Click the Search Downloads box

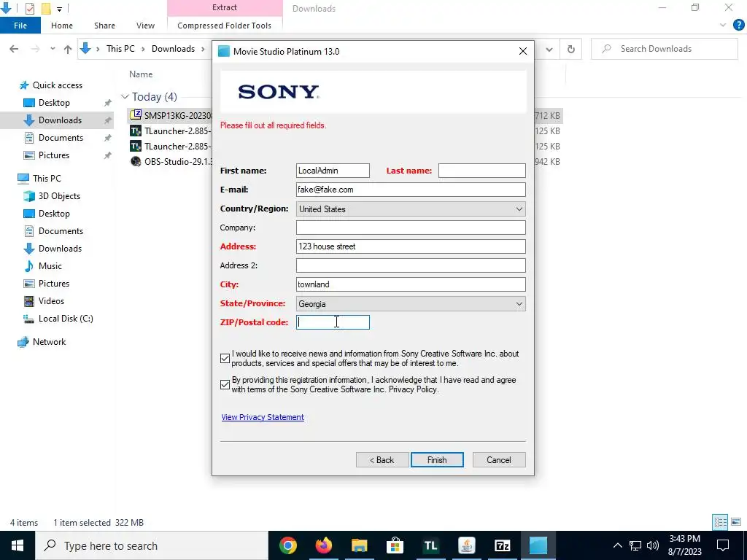click(664, 49)
